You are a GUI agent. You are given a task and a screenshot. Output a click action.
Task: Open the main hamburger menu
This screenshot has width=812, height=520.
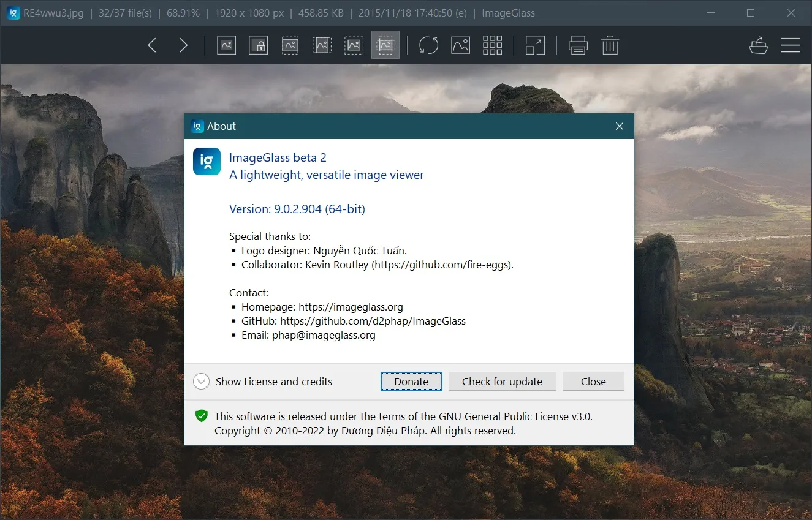point(790,45)
